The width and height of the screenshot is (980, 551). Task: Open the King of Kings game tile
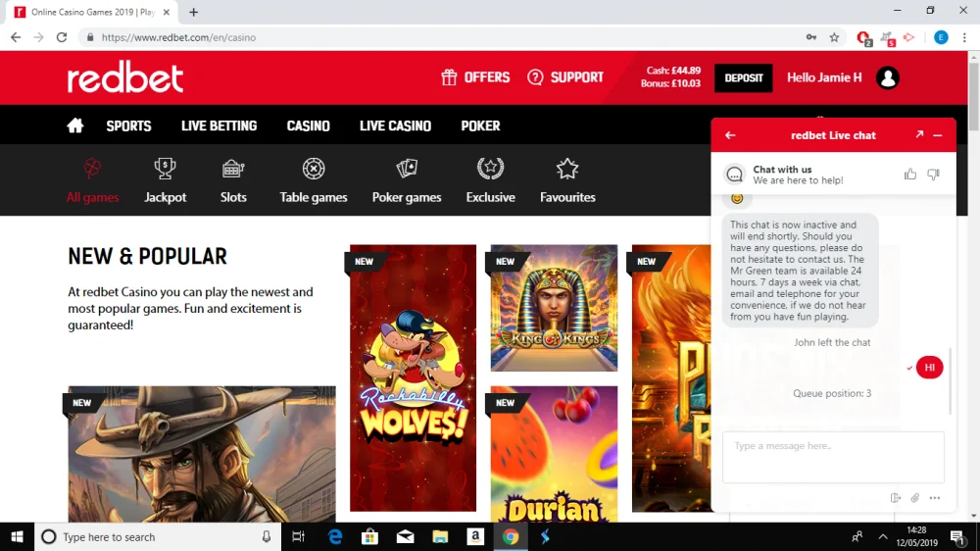click(x=554, y=308)
